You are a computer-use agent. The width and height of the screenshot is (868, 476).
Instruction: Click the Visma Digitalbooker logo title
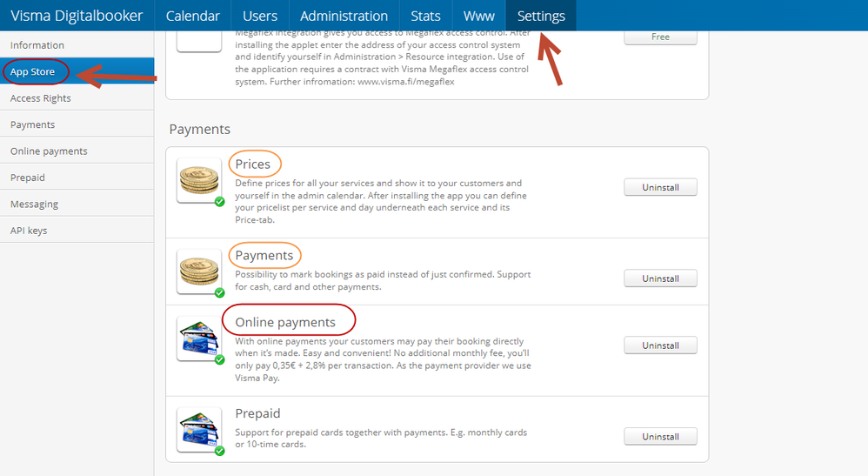tap(77, 16)
